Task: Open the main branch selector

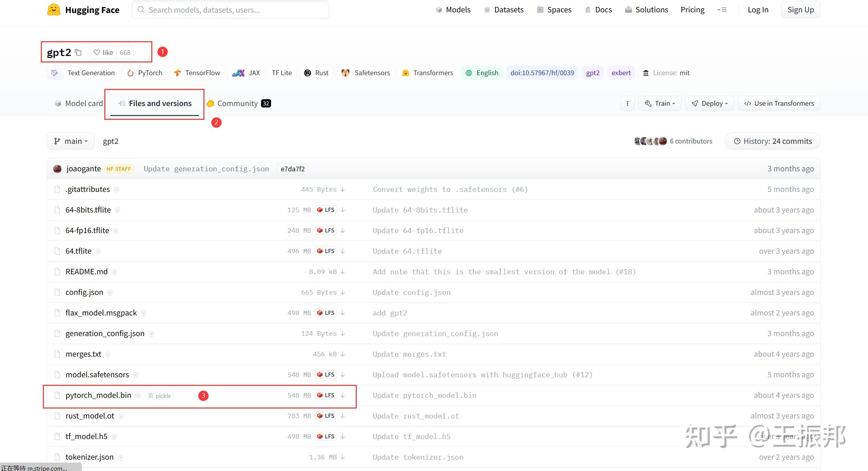Action: 70,141
